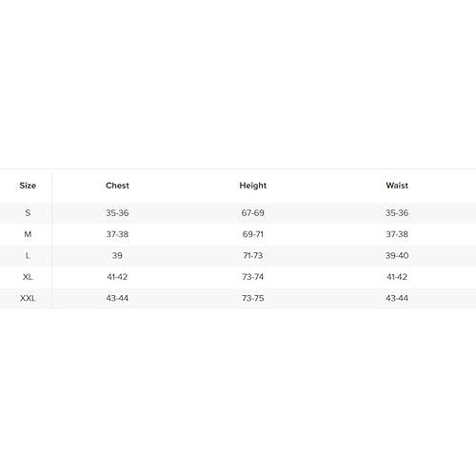Select the XL size row label

click(x=28, y=277)
